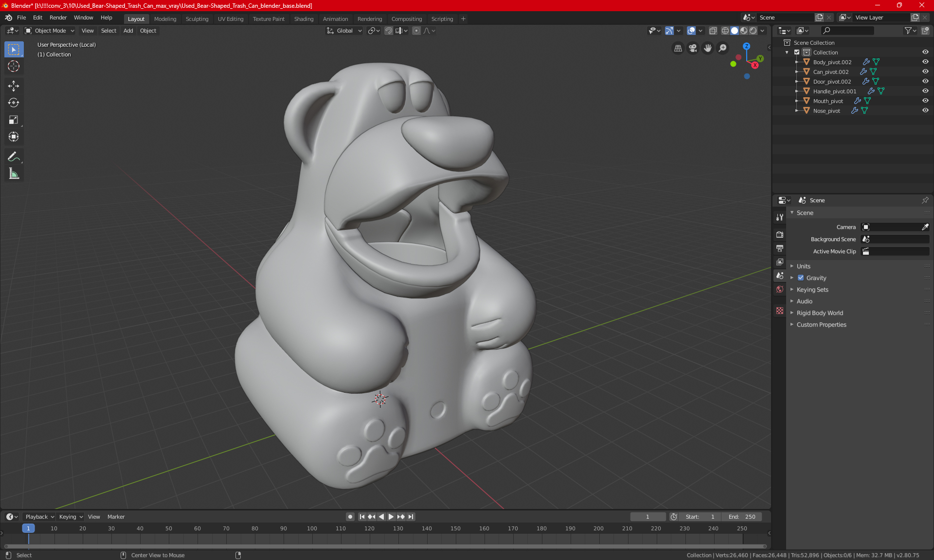
Task: Open the World properties tab
Action: click(780, 289)
